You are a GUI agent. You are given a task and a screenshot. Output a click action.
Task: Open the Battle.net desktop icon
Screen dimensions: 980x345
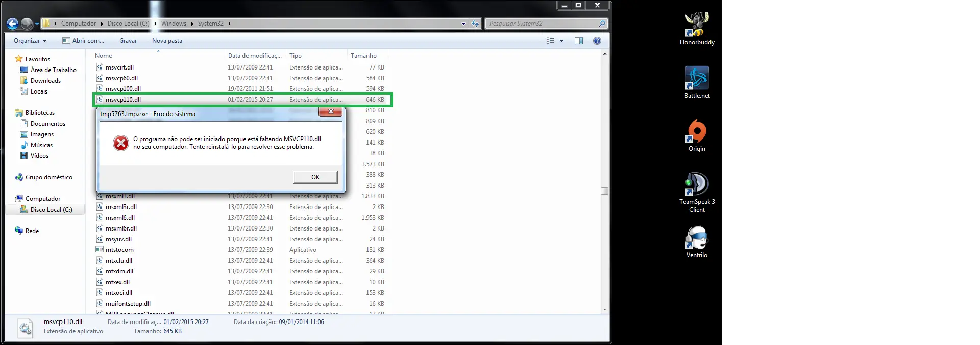697,81
